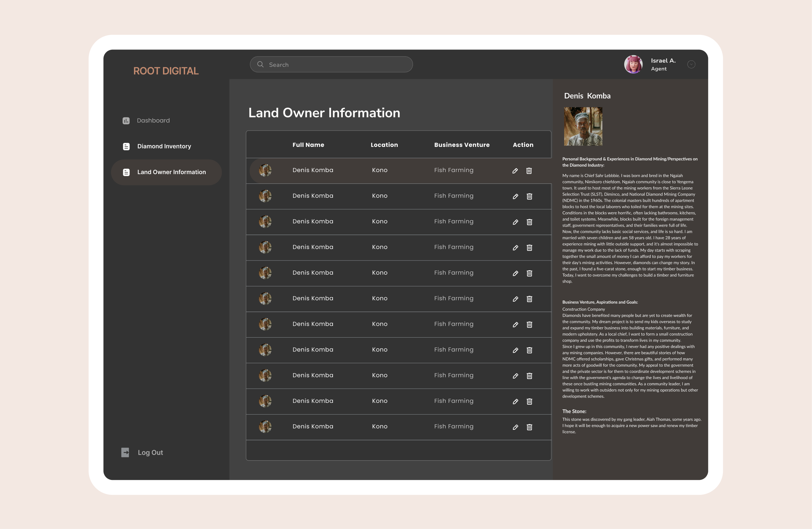The image size is (812, 529).
Task: Click inside the Search input field
Action: (x=331, y=64)
